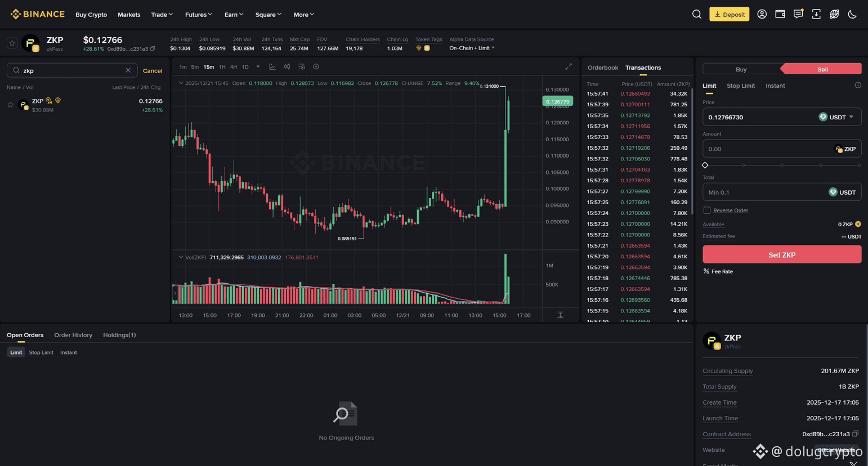Open chart indicators icon
The height and width of the screenshot is (466, 868).
302,66
